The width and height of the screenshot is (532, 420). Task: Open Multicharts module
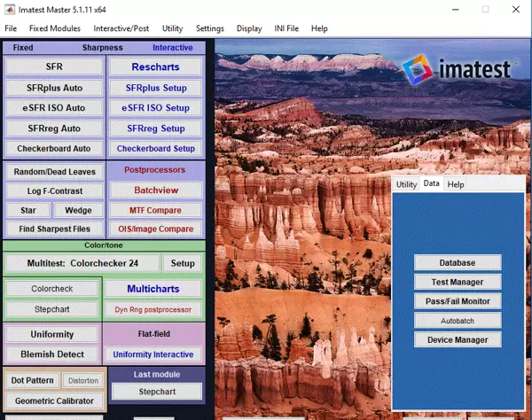(153, 289)
